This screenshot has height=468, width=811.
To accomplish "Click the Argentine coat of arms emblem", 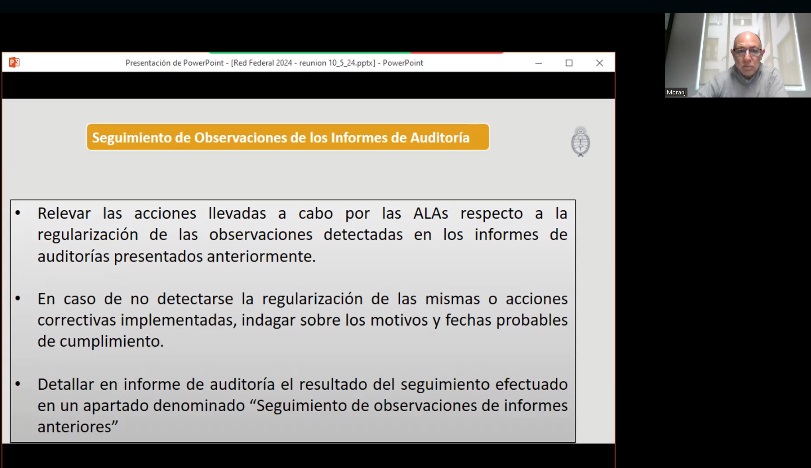I will pyautogui.click(x=580, y=141).
